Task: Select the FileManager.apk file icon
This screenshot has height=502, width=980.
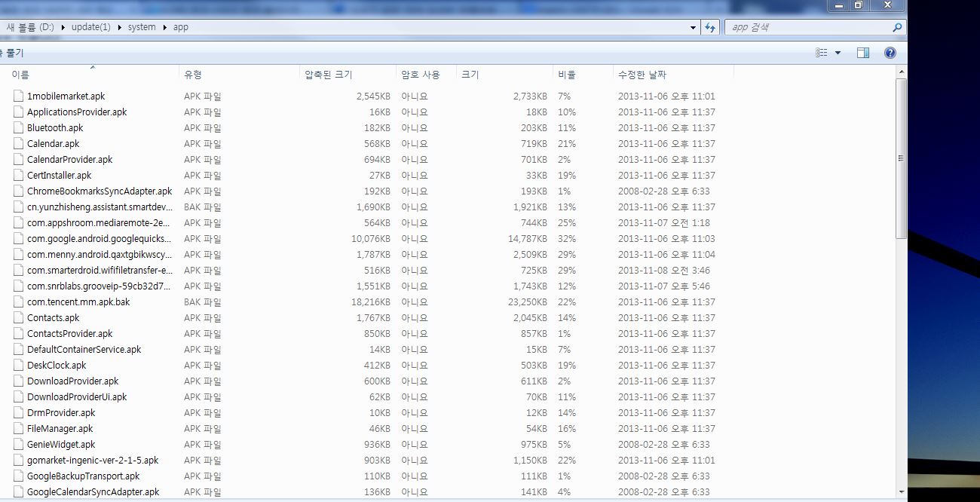Action: [18, 429]
